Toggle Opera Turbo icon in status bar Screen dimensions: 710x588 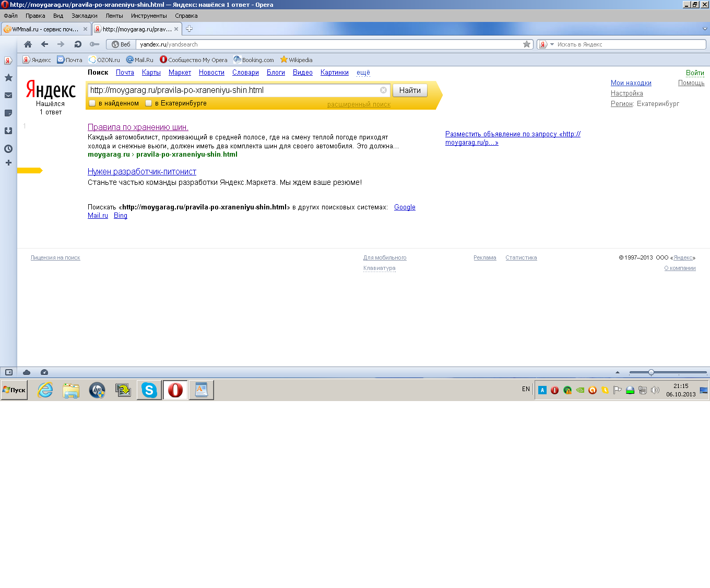pos(44,372)
